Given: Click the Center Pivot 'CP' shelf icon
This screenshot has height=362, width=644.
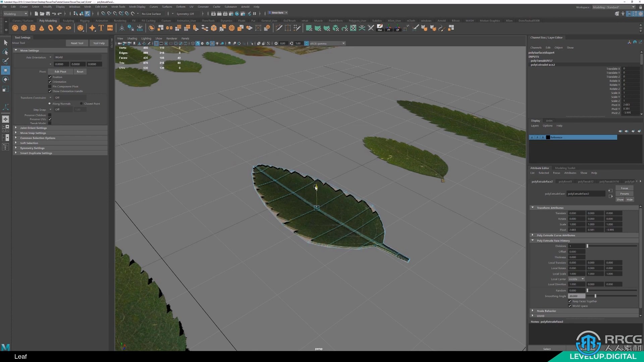Looking at the screenshot, I should click(397, 28).
